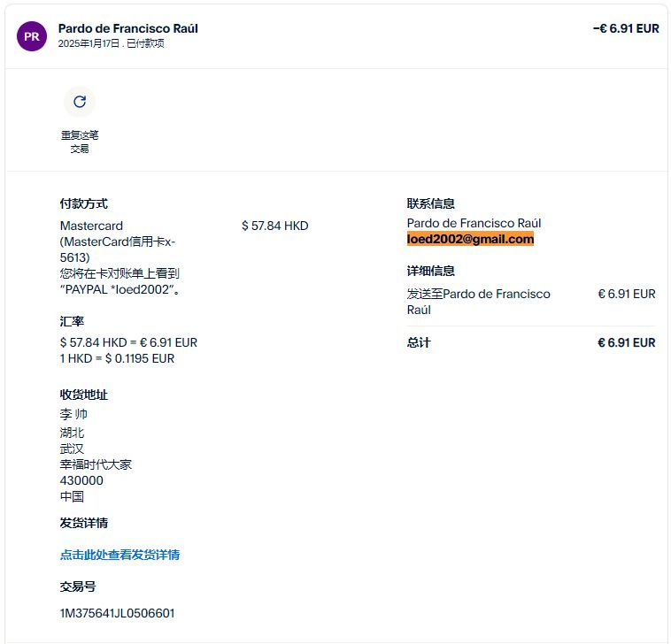The image size is (671, 644).
Task: Open the 点击此处查看发货详情 link
Action: (120, 555)
